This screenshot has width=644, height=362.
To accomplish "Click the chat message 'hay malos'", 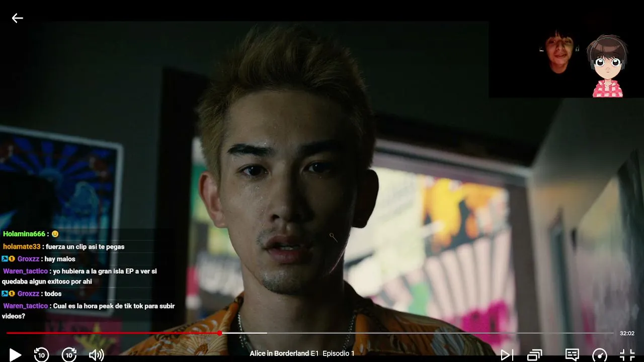I will coord(60,259).
